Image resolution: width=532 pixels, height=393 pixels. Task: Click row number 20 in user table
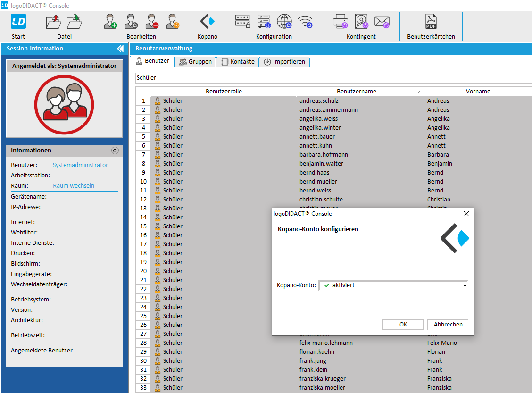tap(143, 271)
